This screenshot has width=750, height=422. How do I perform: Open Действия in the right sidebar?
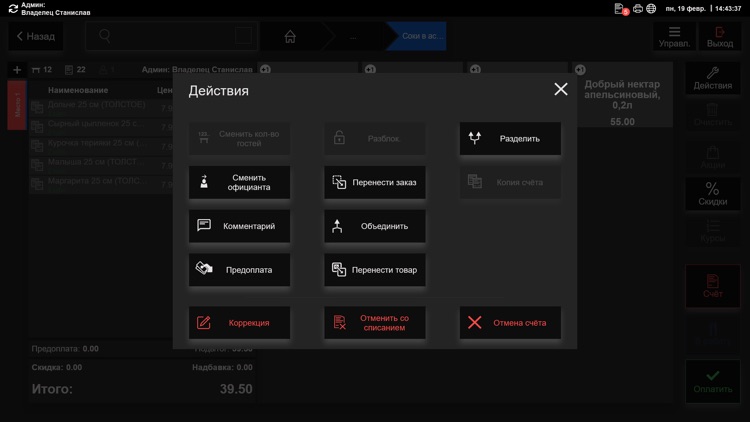(x=713, y=78)
